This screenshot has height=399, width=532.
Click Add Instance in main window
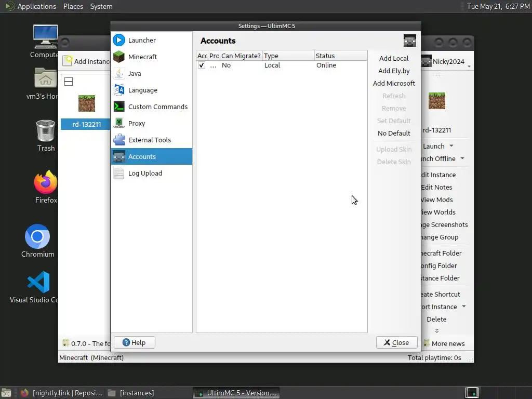point(87,61)
